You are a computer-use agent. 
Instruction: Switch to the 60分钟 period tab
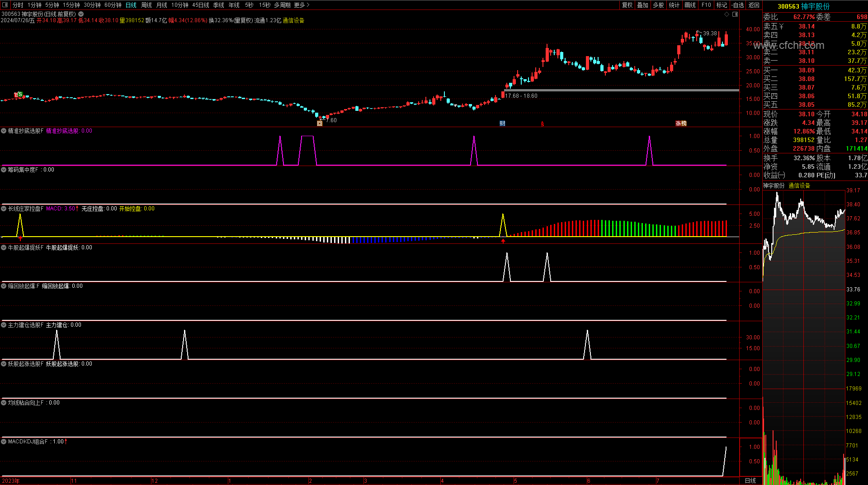click(113, 5)
